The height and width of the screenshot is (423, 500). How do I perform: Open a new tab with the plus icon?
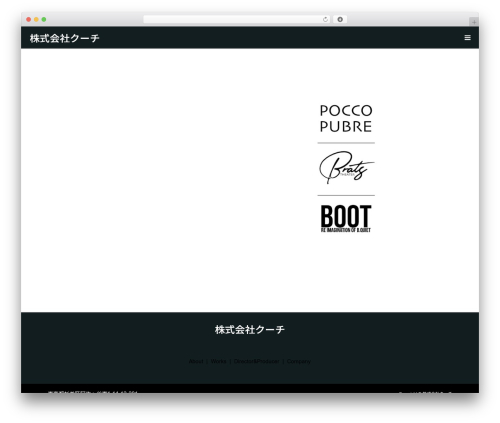pyautogui.click(x=474, y=22)
